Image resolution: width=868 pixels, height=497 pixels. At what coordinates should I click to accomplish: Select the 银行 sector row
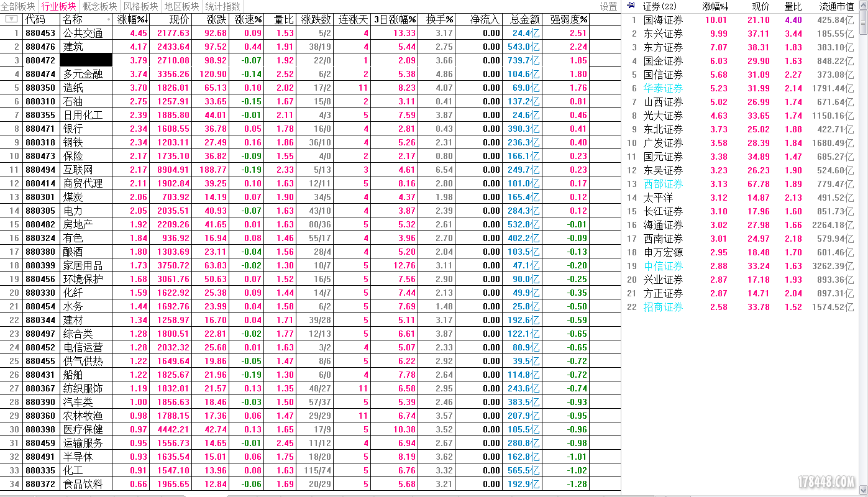click(x=311, y=129)
